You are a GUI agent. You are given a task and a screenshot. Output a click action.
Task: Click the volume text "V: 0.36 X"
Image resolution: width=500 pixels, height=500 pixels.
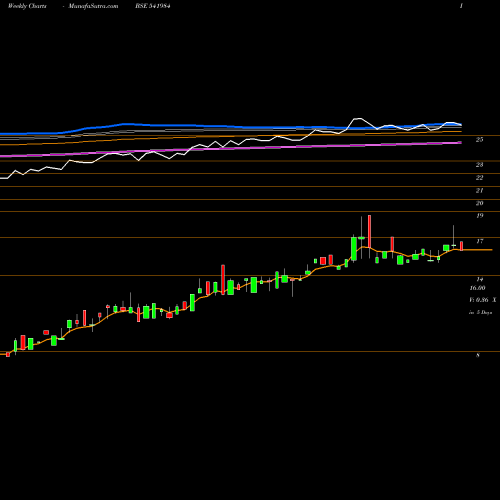pyautogui.click(x=483, y=300)
